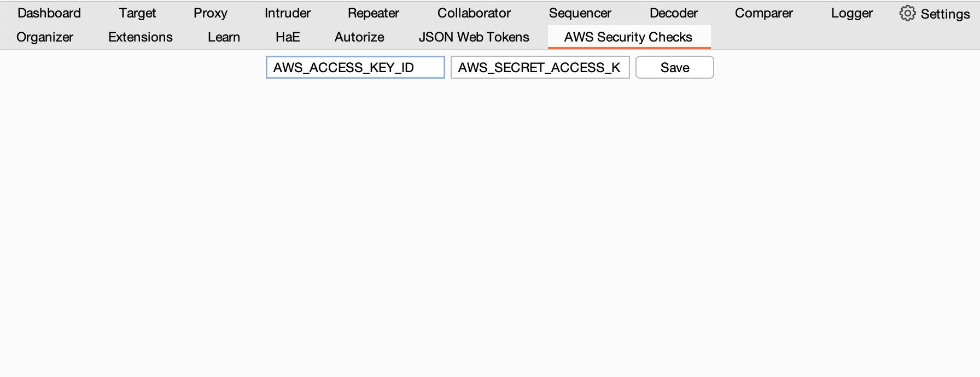Open the Decoder tab
Screen dimensions: 980x377
pos(673,13)
